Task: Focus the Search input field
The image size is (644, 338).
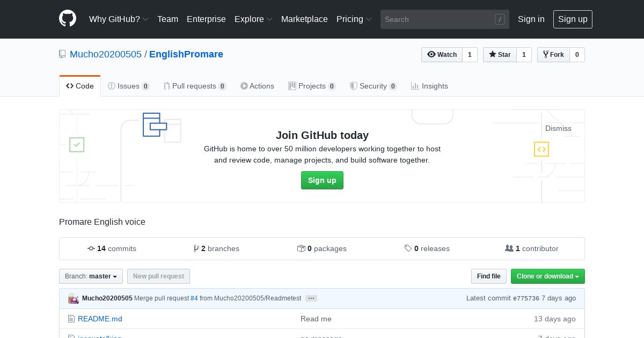Action: (x=445, y=19)
